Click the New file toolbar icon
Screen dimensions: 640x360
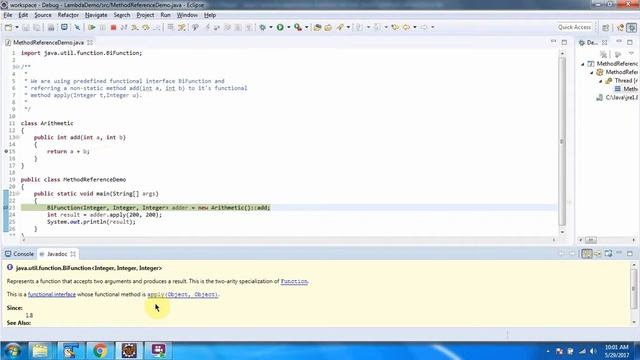(8, 27)
